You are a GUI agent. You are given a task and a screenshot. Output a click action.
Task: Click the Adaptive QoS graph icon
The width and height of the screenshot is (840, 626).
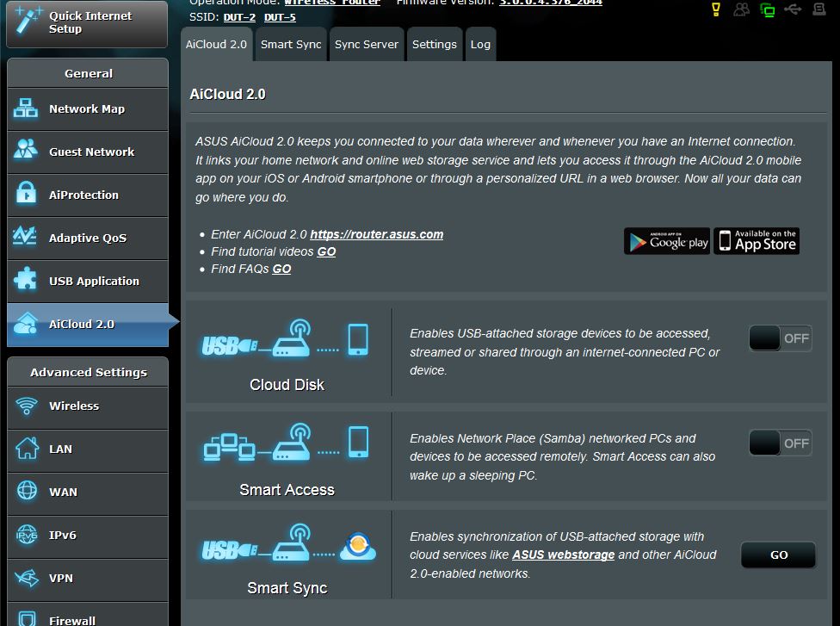pyautogui.click(x=25, y=236)
